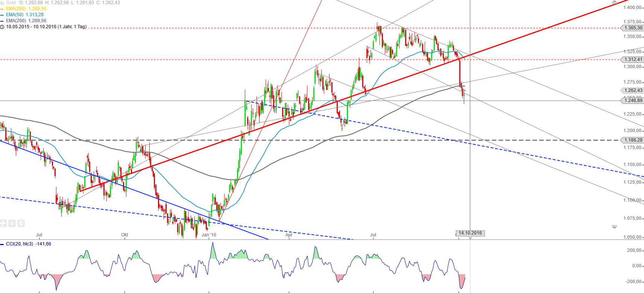This screenshot has height=294, width=644.
Task: Select the 1.365,30 price level tag
Action: coord(633,28)
